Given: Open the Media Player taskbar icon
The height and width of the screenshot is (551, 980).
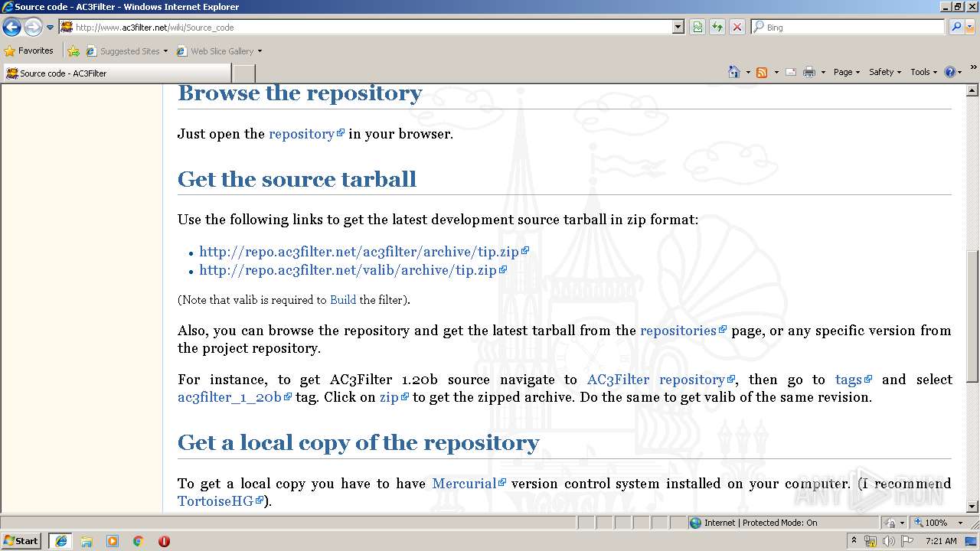Looking at the screenshot, I should tap(113, 541).
